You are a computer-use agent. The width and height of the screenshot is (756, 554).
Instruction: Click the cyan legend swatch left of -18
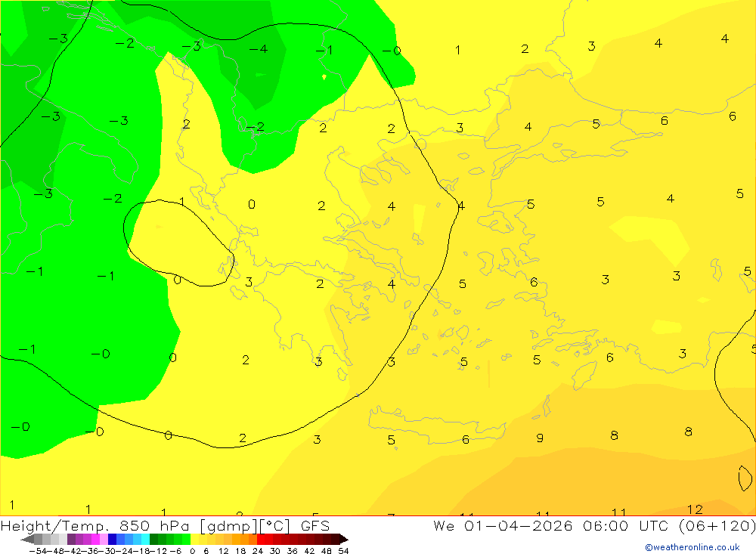click(145, 539)
